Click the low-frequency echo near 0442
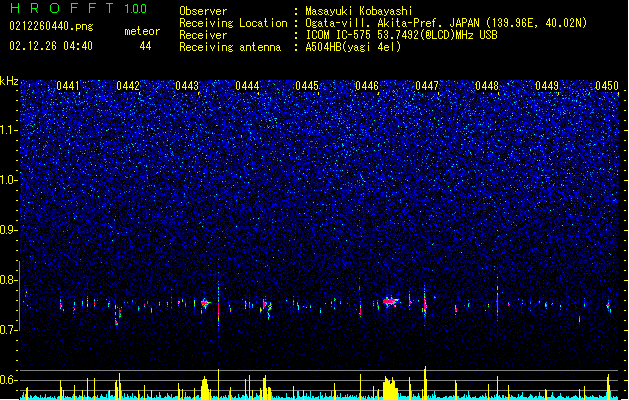The width and height of the screenshot is (629, 400). pyautogui.click(x=117, y=322)
